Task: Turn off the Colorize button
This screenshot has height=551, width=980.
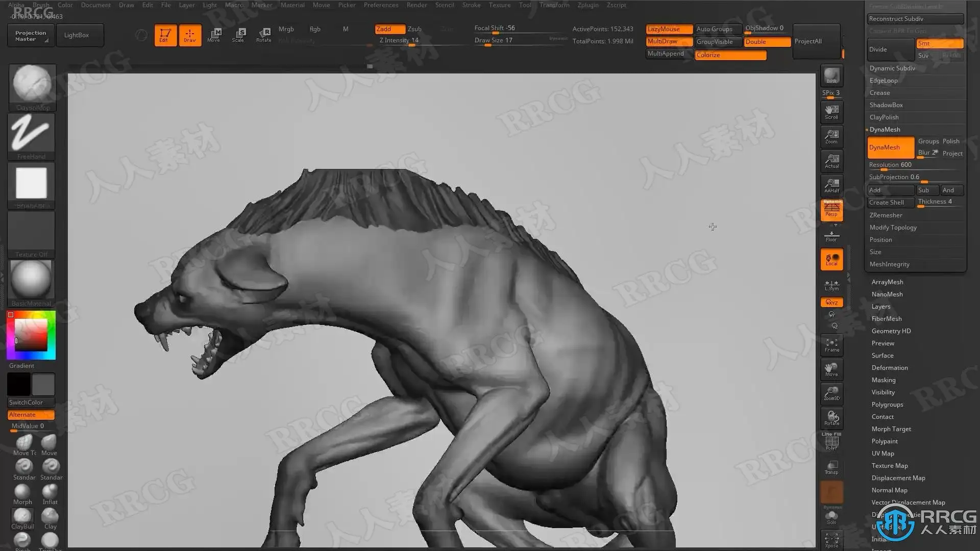Action: (730, 55)
